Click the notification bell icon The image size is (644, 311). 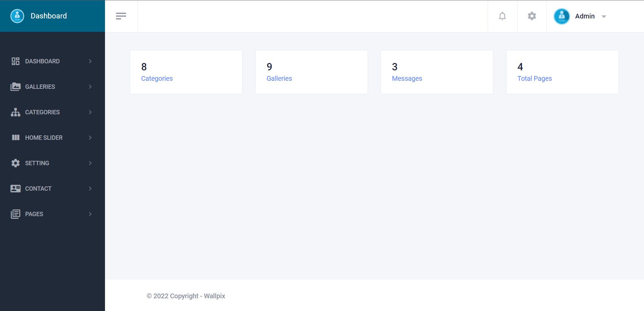click(502, 16)
